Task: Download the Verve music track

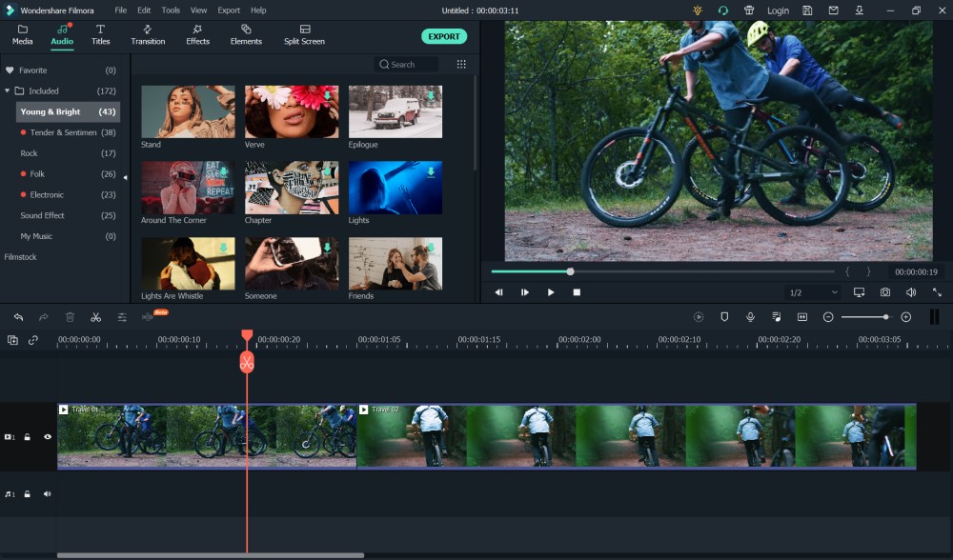Action: (329, 94)
